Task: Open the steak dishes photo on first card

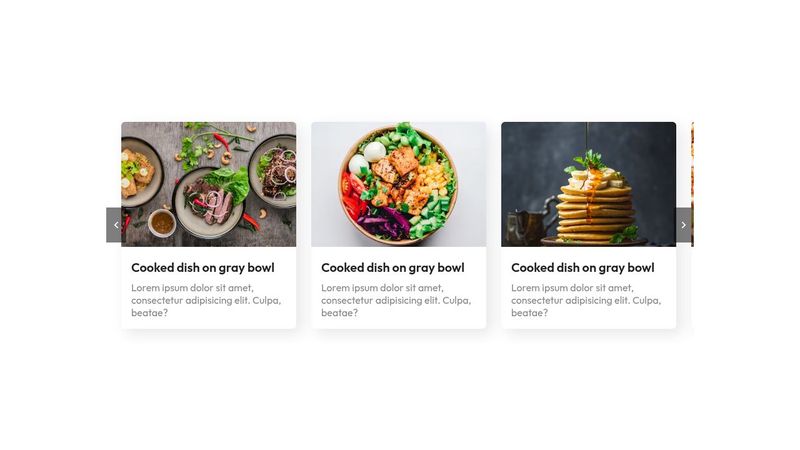Action: 209,184
